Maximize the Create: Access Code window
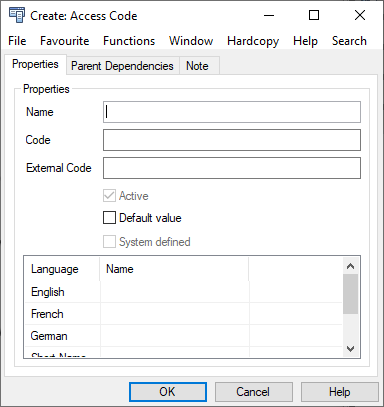 click(314, 15)
